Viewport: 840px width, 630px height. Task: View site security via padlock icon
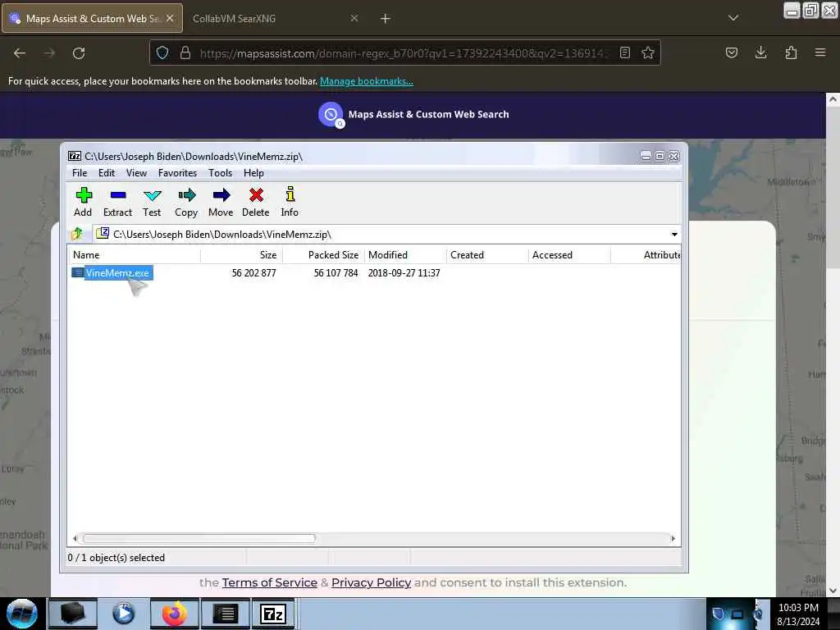tap(185, 52)
